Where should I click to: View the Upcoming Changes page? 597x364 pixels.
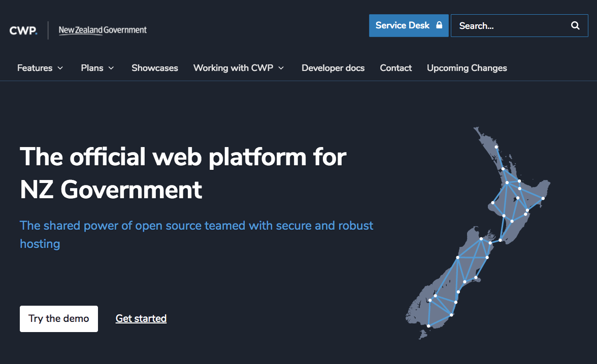pyautogui.click(x=467, y=67)
